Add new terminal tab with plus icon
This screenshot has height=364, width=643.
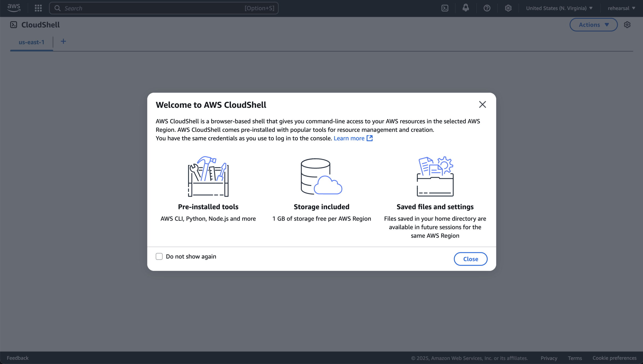[63, 42]
